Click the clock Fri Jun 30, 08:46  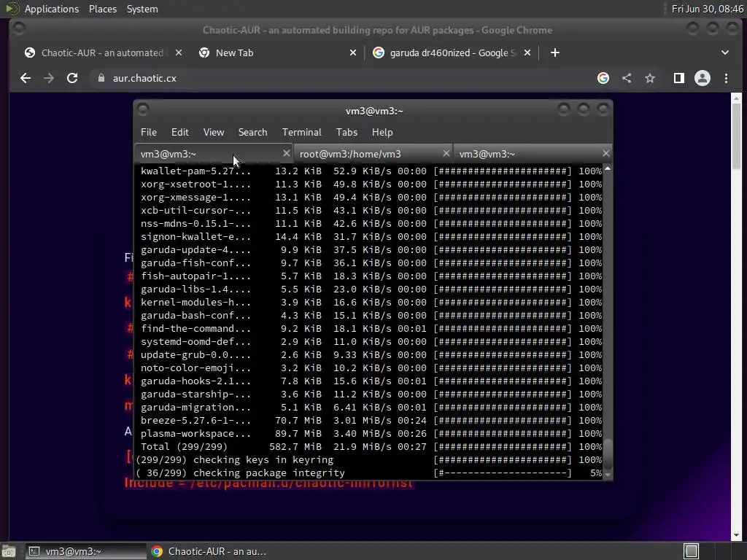(x=707, y=9)
